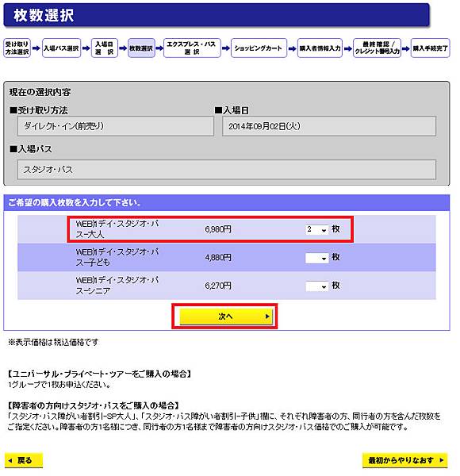
Task: Click the スタジオ・パス field
Action: pos(227,170)
